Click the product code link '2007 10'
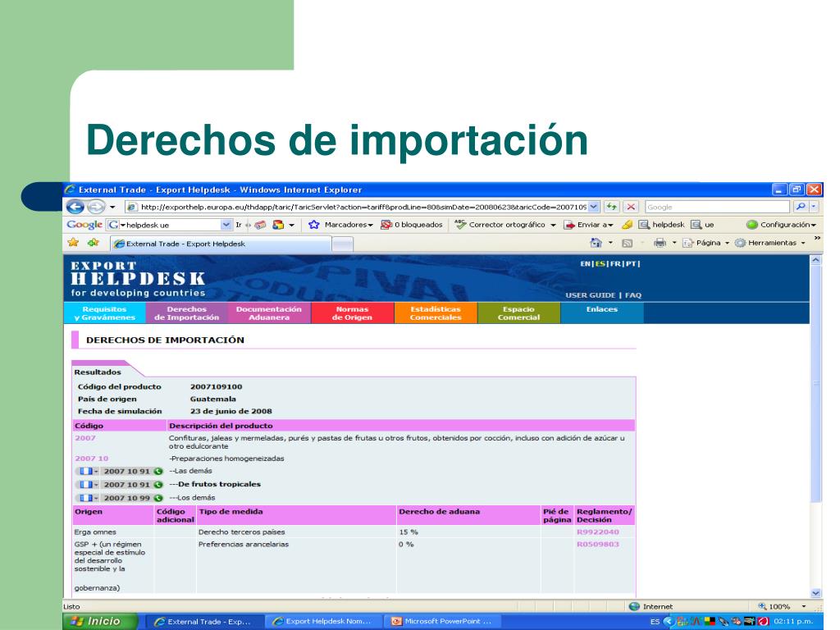840x630 pixels. pos(91,459)
